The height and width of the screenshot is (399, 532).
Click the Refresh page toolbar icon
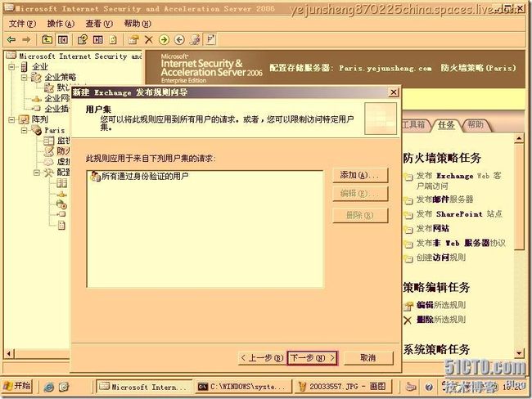click(x=113, y=40)
